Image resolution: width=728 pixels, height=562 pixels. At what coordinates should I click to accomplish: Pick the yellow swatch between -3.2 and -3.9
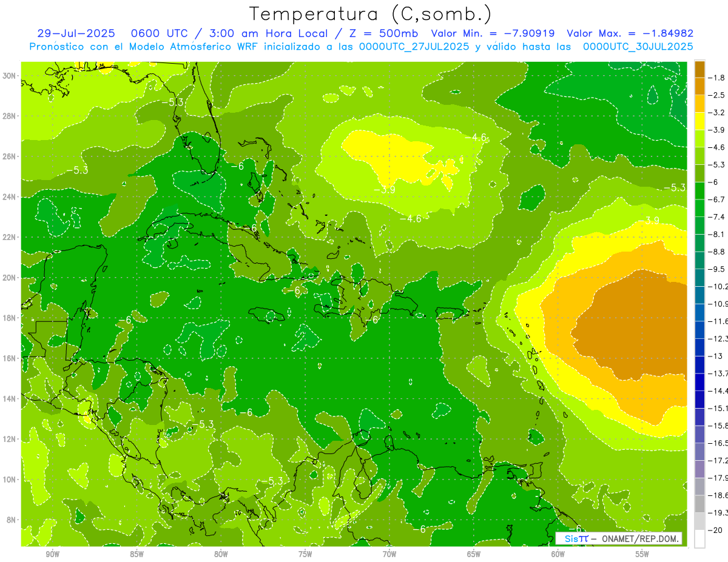699,121
